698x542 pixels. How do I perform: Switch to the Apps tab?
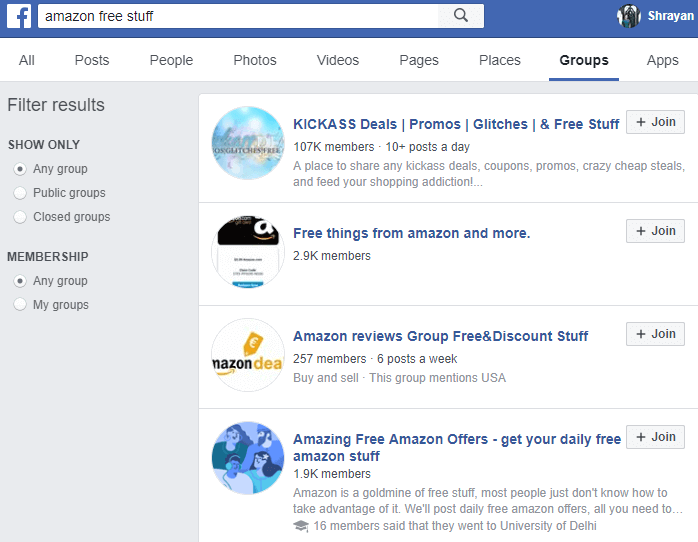coord(662,60)
